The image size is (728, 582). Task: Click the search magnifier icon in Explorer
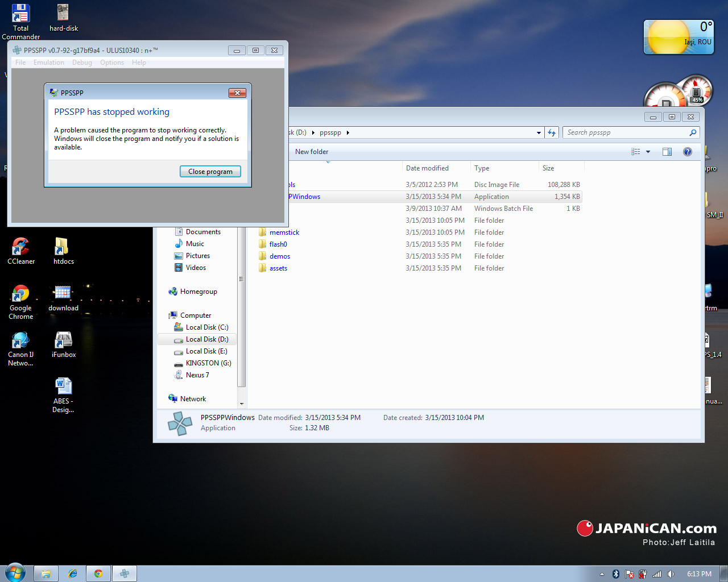693,132
